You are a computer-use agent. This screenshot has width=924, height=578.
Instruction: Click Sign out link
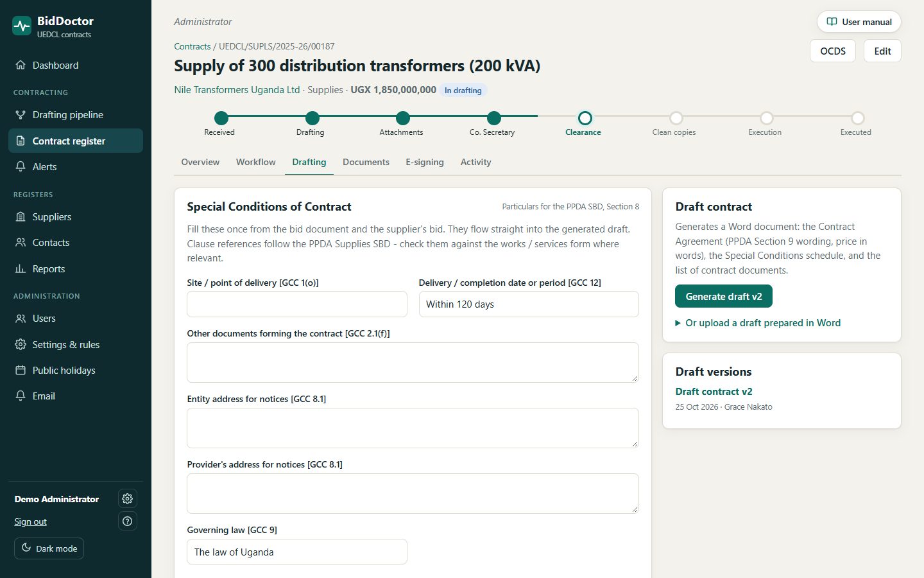click(30, 522)
